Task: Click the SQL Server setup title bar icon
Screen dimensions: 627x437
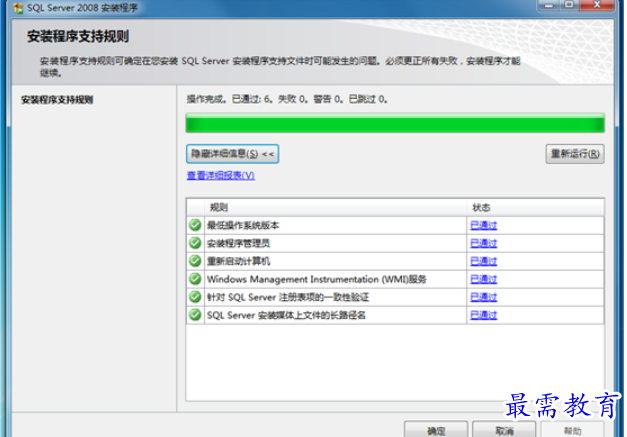Action: (18, 8)
